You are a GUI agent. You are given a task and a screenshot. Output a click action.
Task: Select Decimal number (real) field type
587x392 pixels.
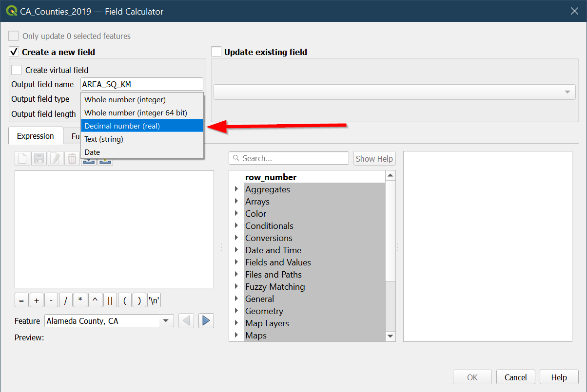click(x=141, y=126)
